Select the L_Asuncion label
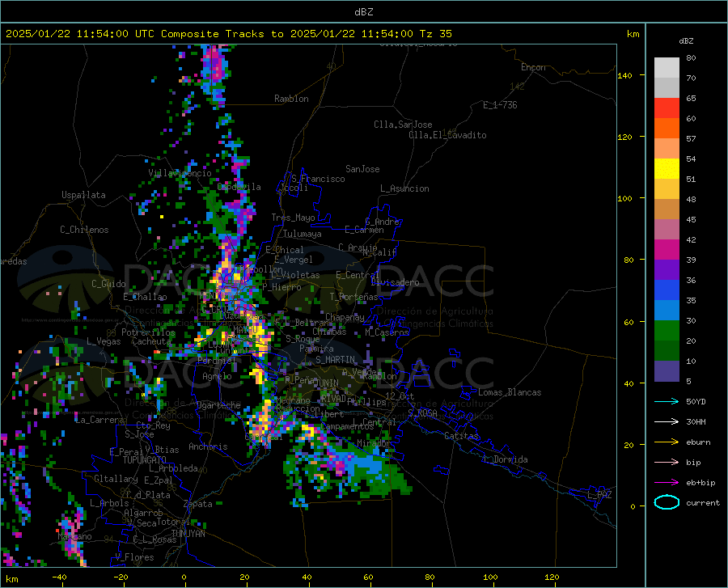This screenshot has width=728, height=588. point(404,188)
